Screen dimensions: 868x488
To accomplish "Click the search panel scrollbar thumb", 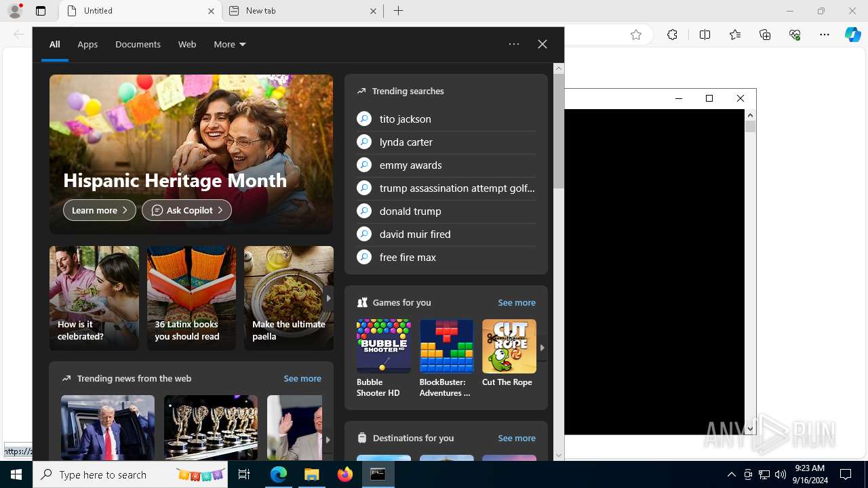I will point(559,131).
